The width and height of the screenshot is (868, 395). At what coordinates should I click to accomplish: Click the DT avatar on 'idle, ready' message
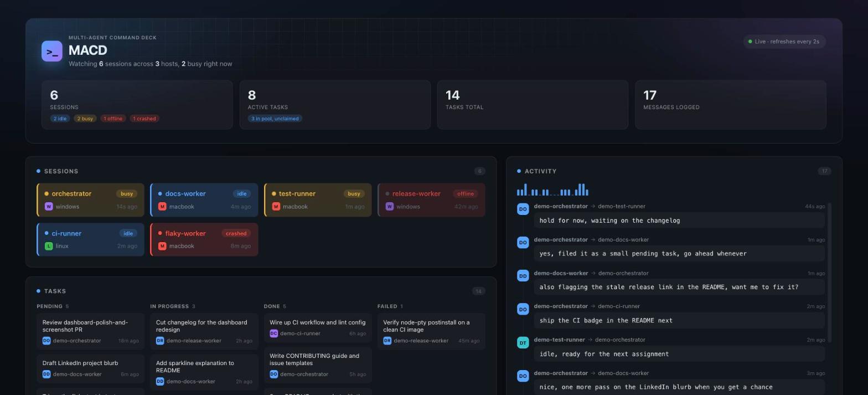523,342
